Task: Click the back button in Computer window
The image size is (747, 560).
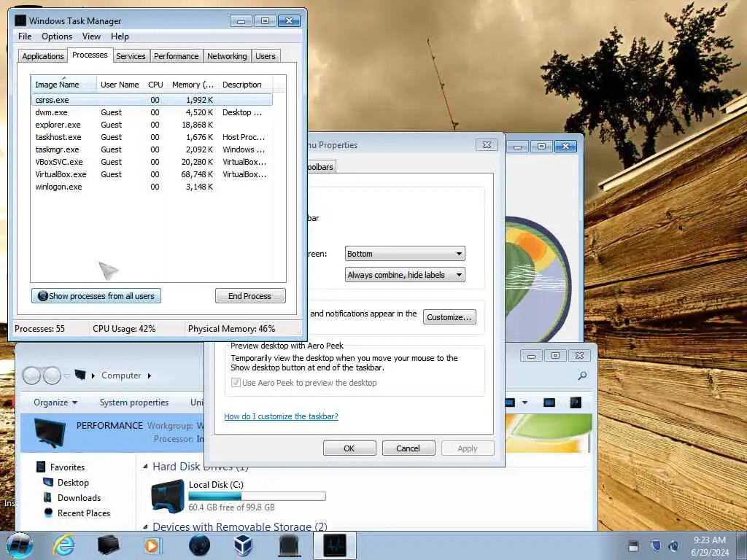Action: [31, 376]
